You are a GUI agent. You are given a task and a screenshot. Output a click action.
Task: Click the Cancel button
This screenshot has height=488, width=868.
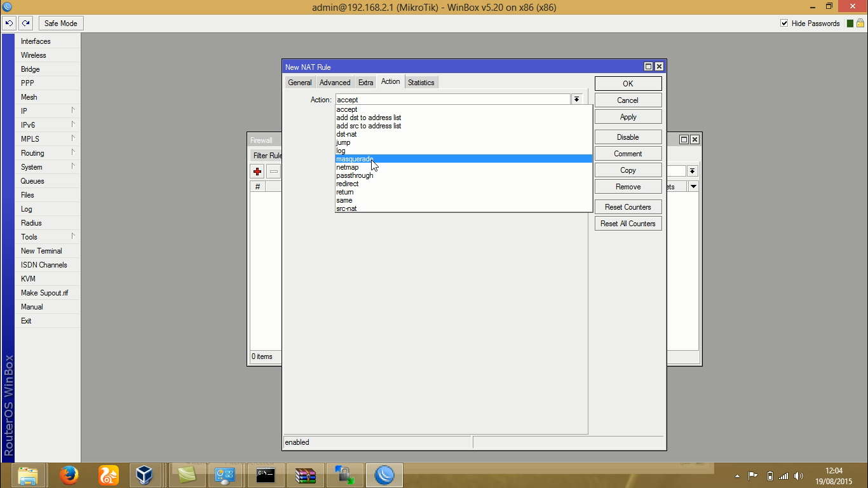pyautogui.click(x=628, y=100)
